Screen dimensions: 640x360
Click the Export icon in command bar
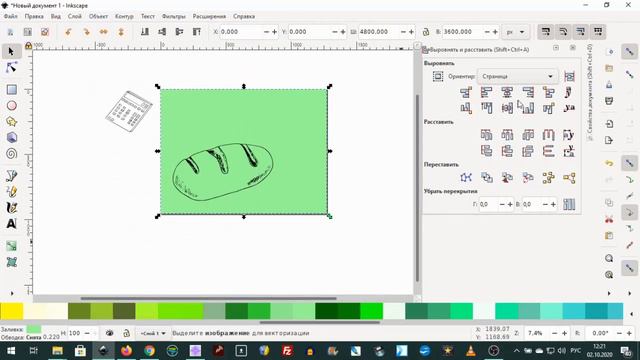(609, 140)
